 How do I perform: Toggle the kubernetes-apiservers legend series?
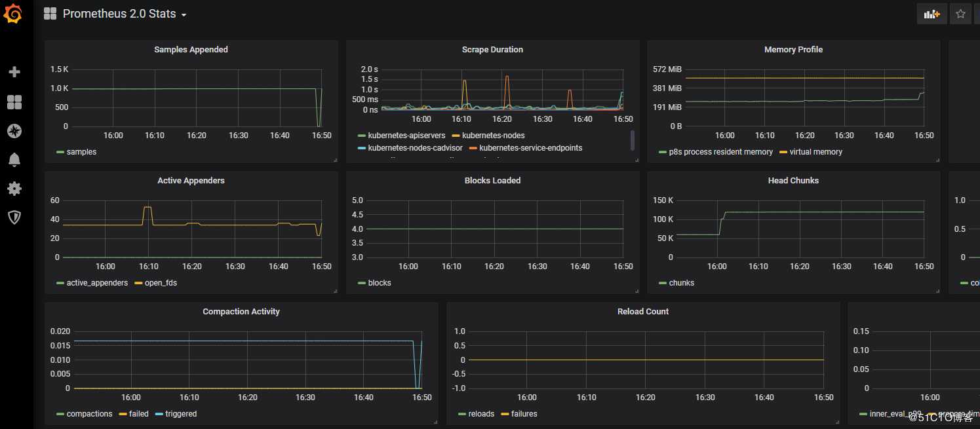click(x=406, y=136)
